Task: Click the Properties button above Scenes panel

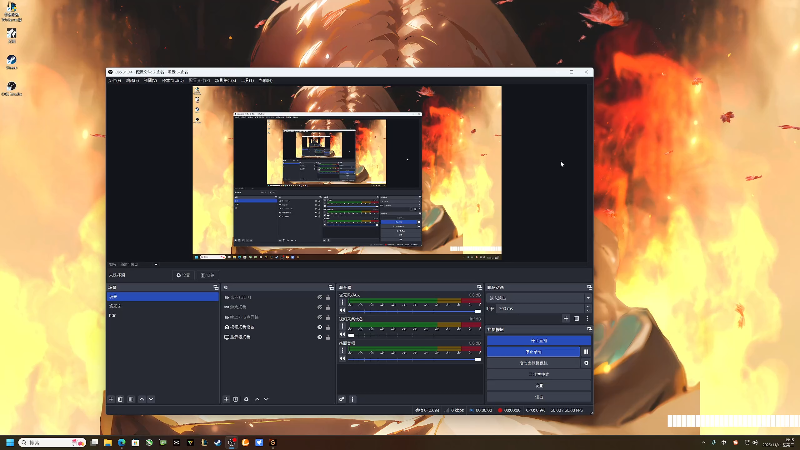Action: (x=183, y=275)
